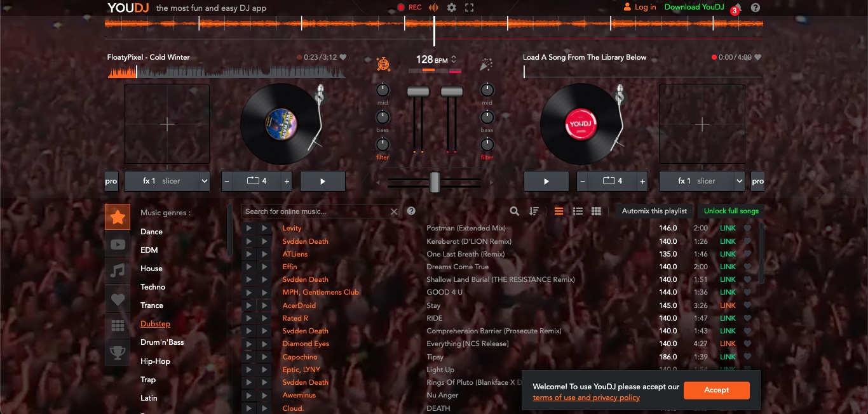Click the right deck filter knob
This screenshot has width=868, height=414.
(487, 144)
